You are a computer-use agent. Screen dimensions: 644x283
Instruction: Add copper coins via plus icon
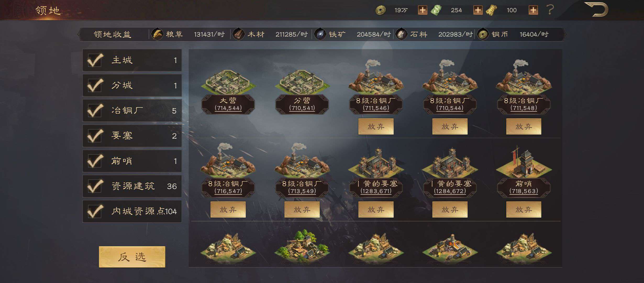coord(422,10)
